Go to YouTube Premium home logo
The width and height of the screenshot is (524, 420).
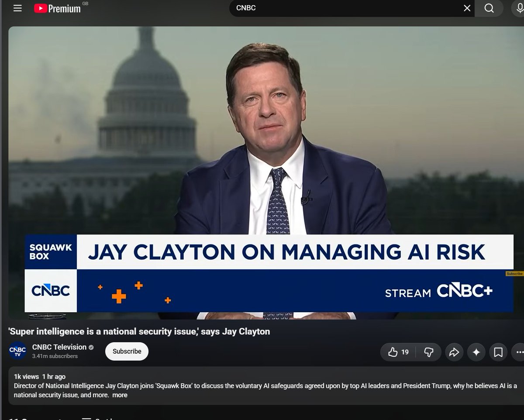coord(58,8)
